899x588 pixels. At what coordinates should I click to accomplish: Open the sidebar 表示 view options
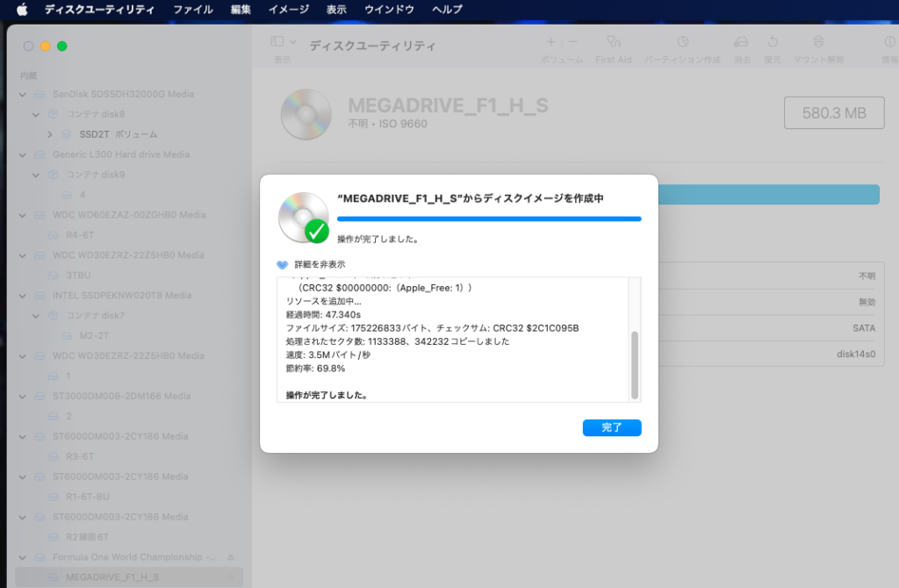[283, 42]
